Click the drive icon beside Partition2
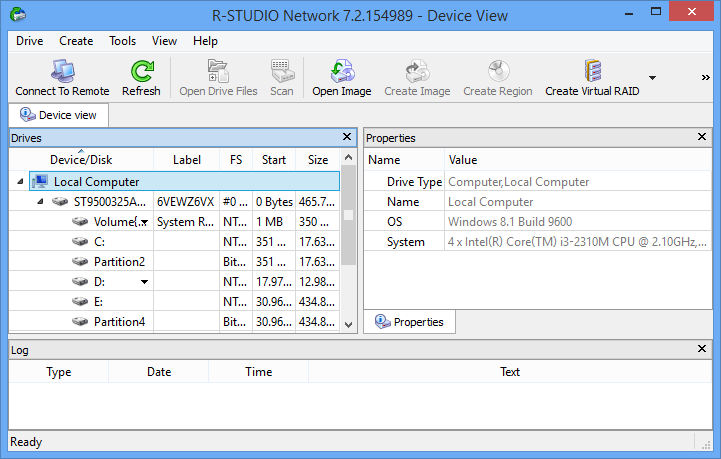This screenshot has height=459, width=721. coord(80,262)
